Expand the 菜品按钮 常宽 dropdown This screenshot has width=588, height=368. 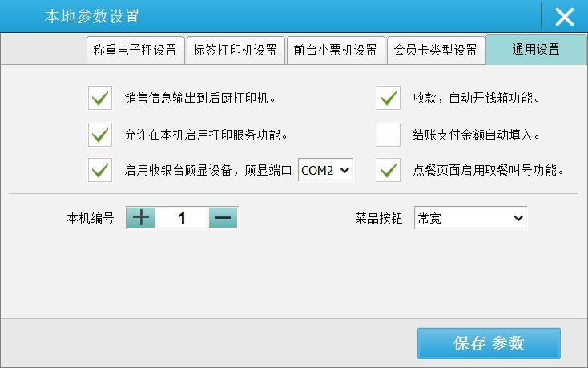point(469,217)
